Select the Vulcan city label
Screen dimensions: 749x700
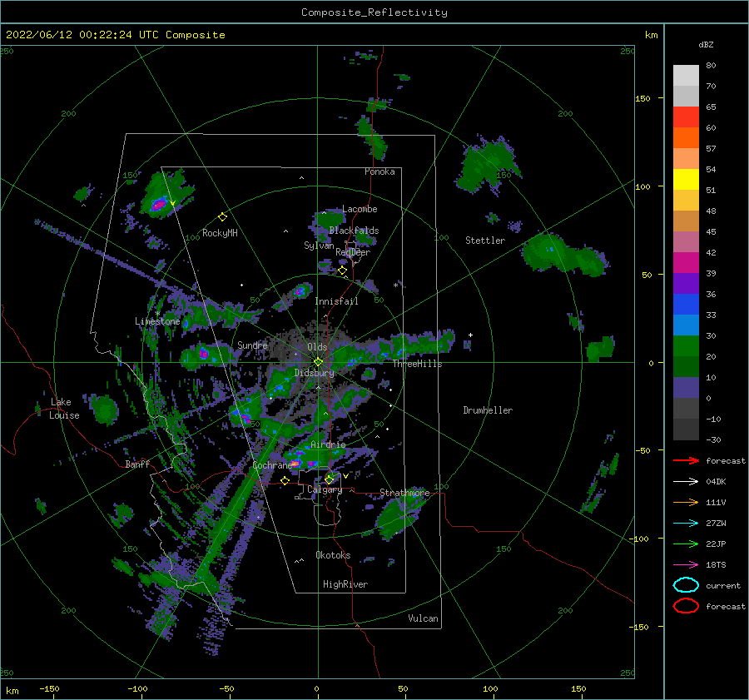424,618
